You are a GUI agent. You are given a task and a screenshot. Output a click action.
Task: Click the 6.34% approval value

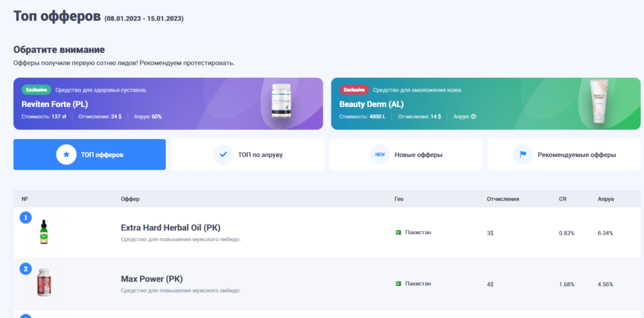606,233
